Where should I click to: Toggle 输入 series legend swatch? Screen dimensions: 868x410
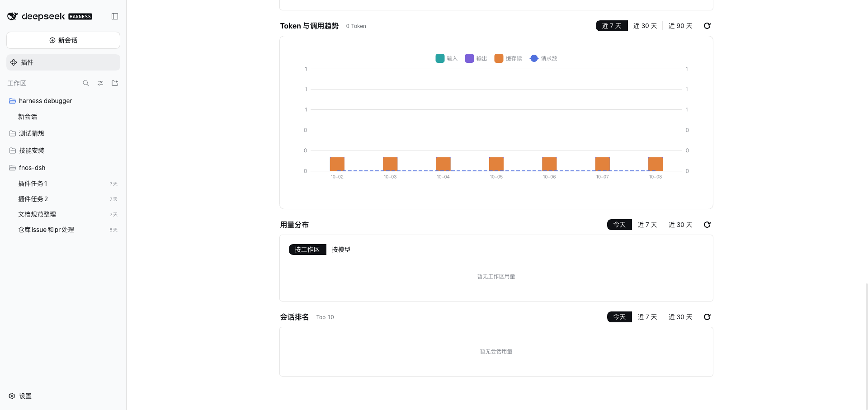pos(440,58)
